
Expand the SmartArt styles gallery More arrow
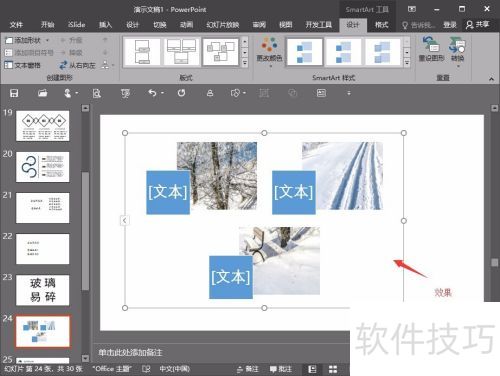point(407,63)
